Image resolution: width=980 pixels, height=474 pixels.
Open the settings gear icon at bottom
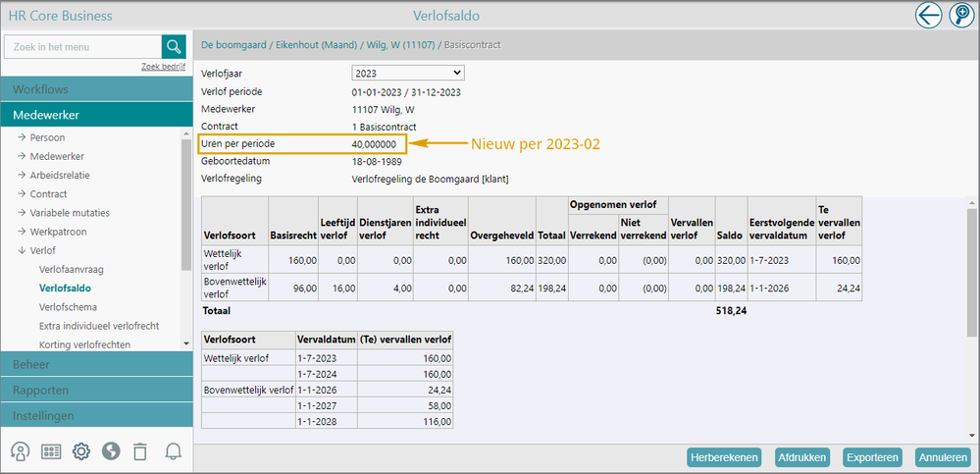81,451
